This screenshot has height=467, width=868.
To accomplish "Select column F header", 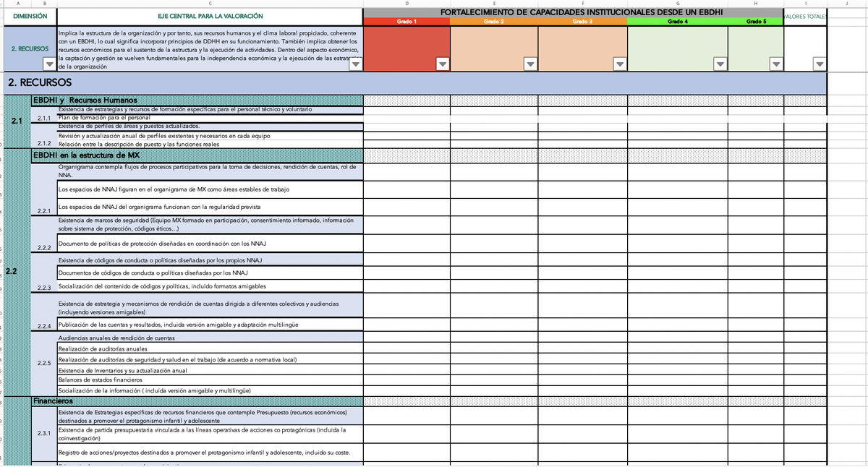I will click(x=583, y=4).
